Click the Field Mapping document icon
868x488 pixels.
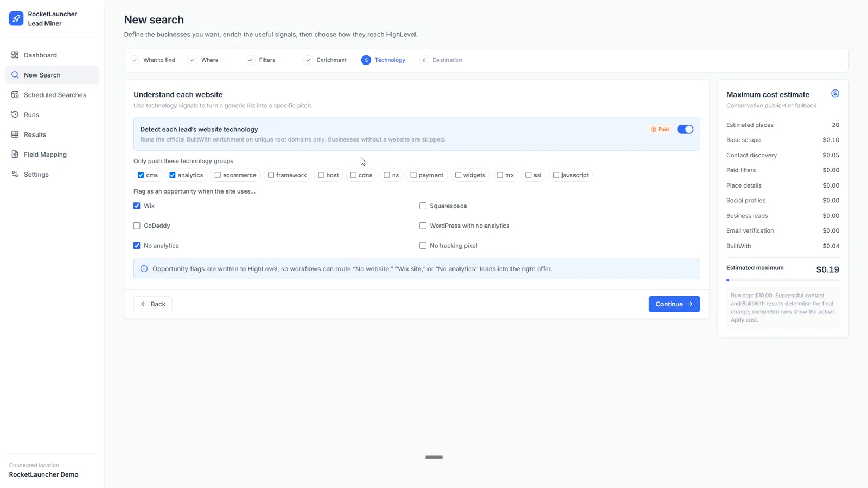15,154
